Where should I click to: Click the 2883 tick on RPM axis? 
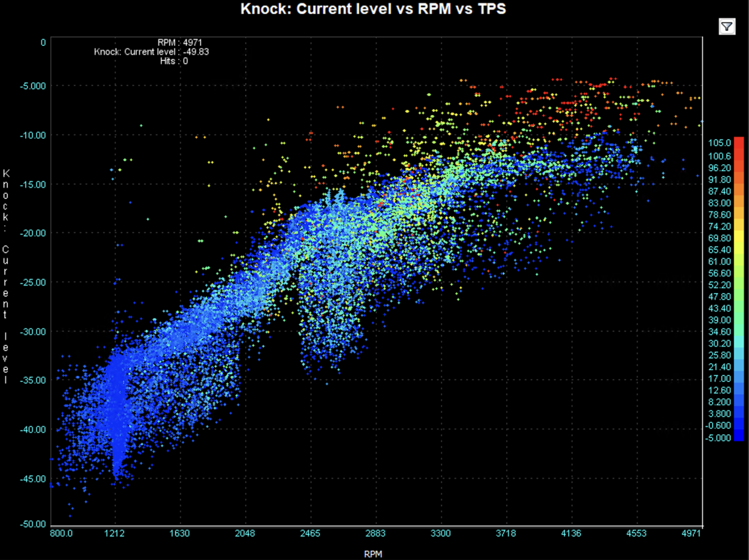click(375, 534)
